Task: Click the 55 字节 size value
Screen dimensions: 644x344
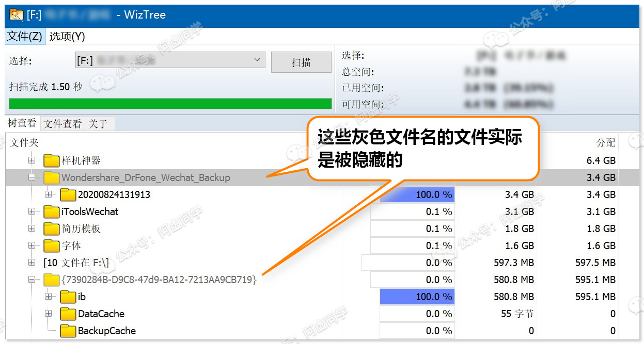Action: (517, 314)
